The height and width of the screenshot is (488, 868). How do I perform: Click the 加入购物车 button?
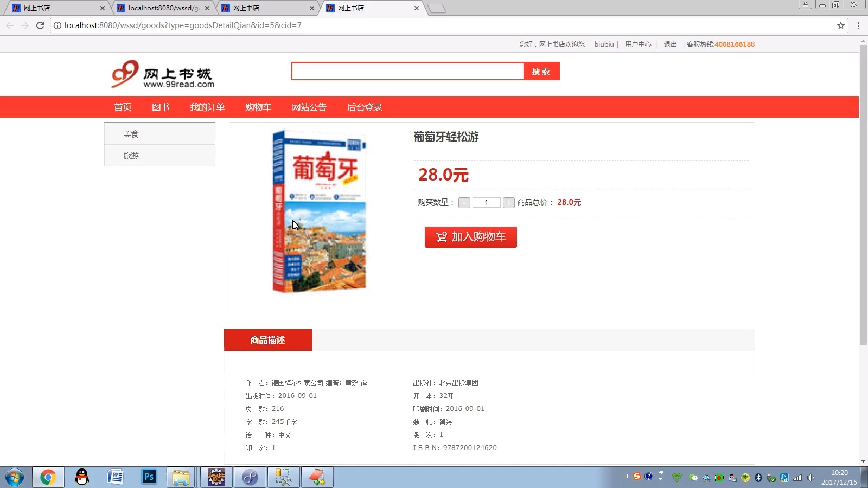470,237
